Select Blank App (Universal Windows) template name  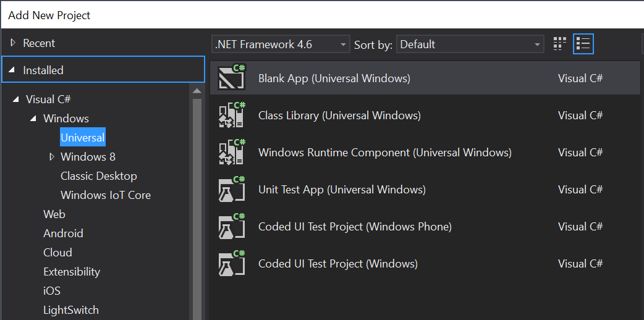[x=334, y=78]
